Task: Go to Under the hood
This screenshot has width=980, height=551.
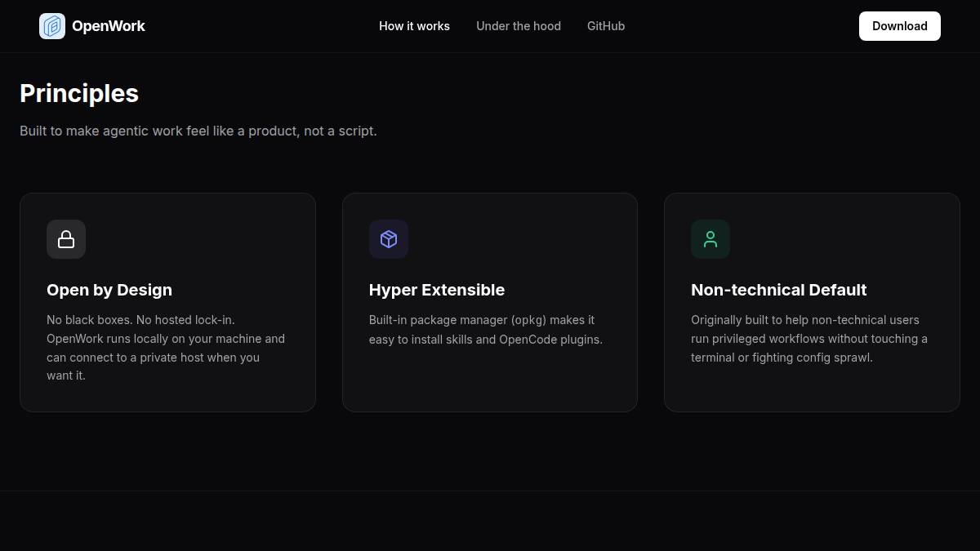Action: (519, 26)
